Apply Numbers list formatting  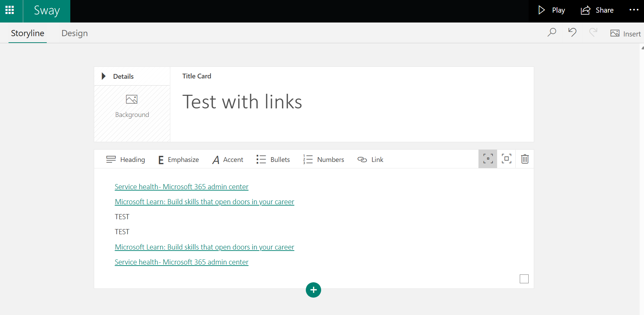pos(324,160)
